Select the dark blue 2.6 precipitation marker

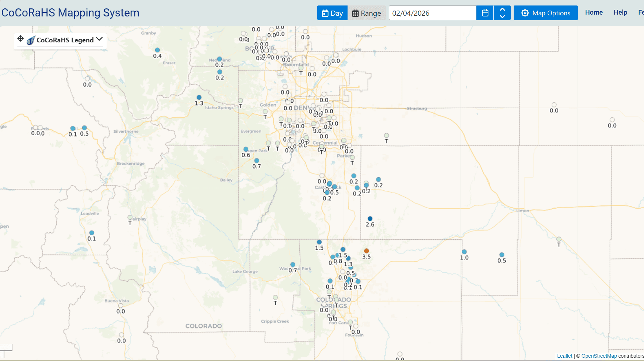(x=370, y=219)
